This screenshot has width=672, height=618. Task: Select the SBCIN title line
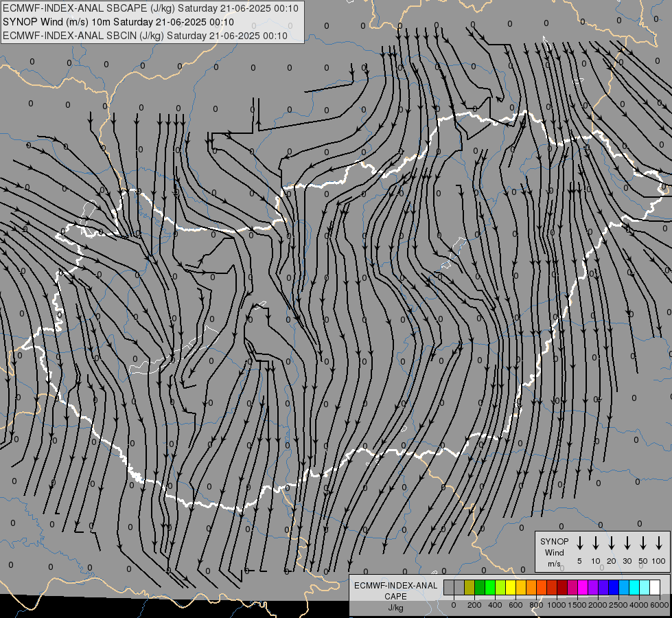click(x=145, y=36)
